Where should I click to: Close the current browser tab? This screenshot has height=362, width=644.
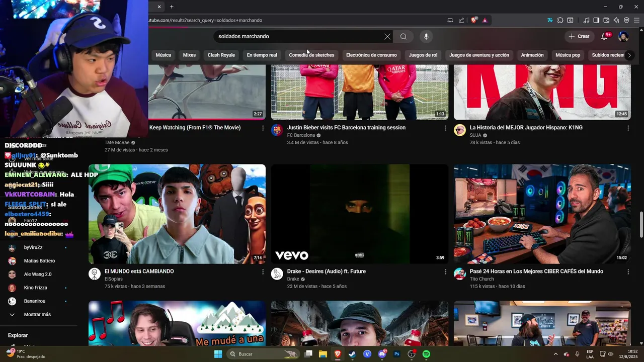[x=159, y=7]
